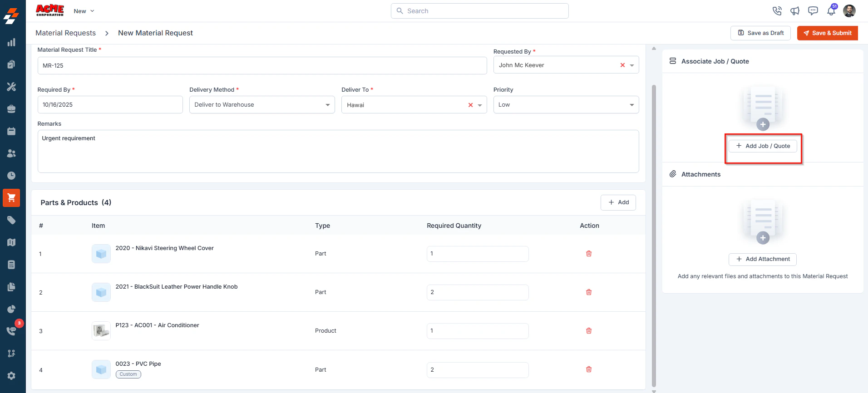Click the Required By date field
The image size is (868, 393).
coord(110,105)
